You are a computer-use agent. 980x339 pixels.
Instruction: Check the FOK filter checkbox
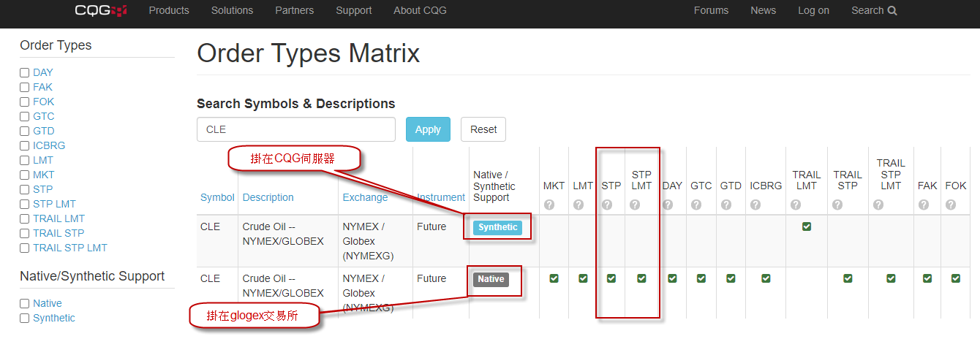coord(24,102)
